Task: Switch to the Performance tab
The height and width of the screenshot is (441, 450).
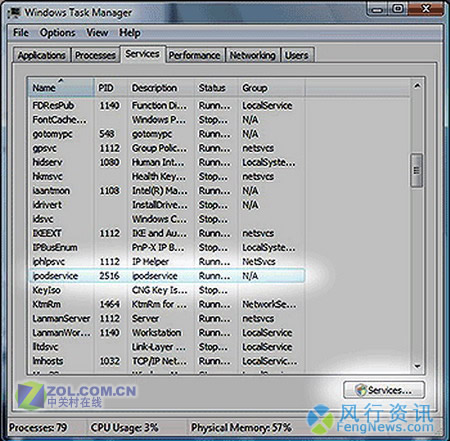Action: pyautogui.click(x=194, y=55)
